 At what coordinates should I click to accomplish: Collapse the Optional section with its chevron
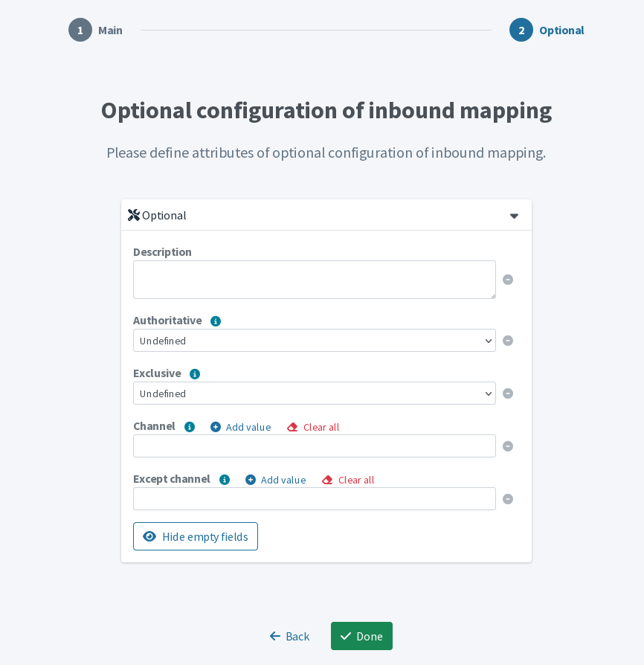(x=514, y=216)
